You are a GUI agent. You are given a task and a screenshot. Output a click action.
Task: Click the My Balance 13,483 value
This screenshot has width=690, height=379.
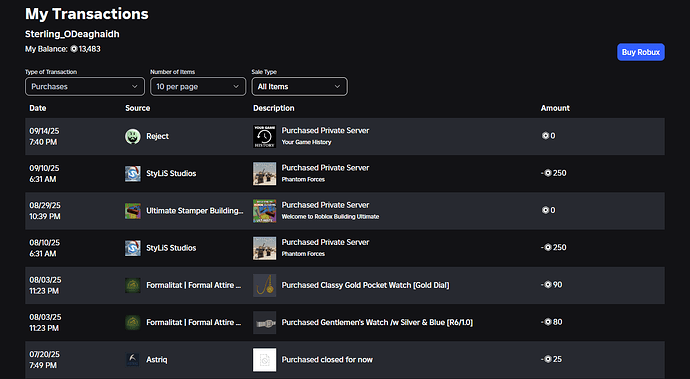[90, 49]
